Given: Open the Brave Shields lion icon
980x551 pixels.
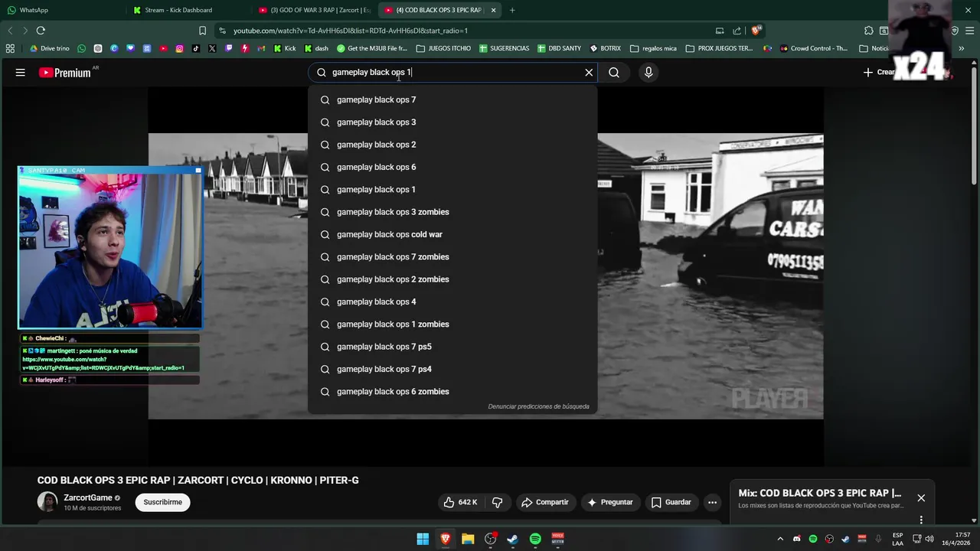Looking at the screenshot, I should tap(756, 31).
